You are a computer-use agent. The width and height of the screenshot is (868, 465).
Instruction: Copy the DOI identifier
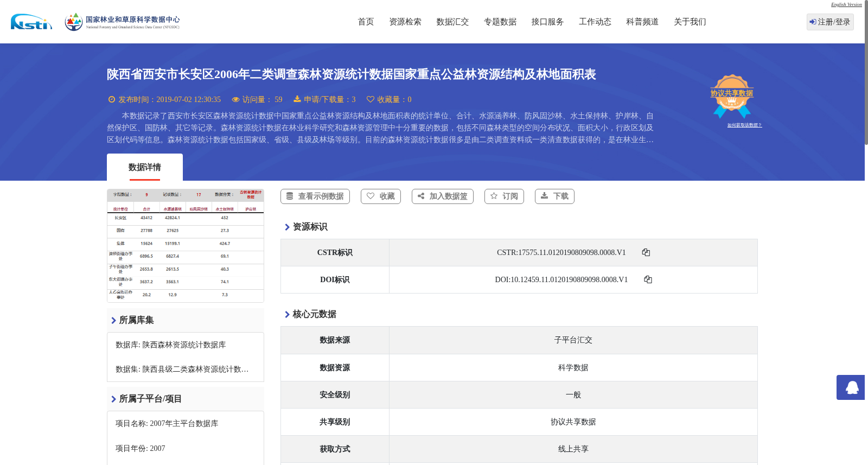[x=648, y=279]
